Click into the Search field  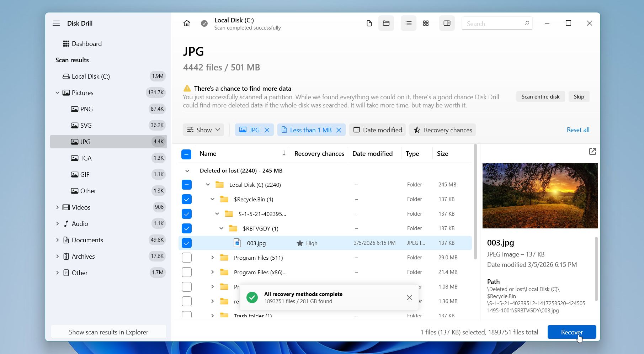(497, 23)
